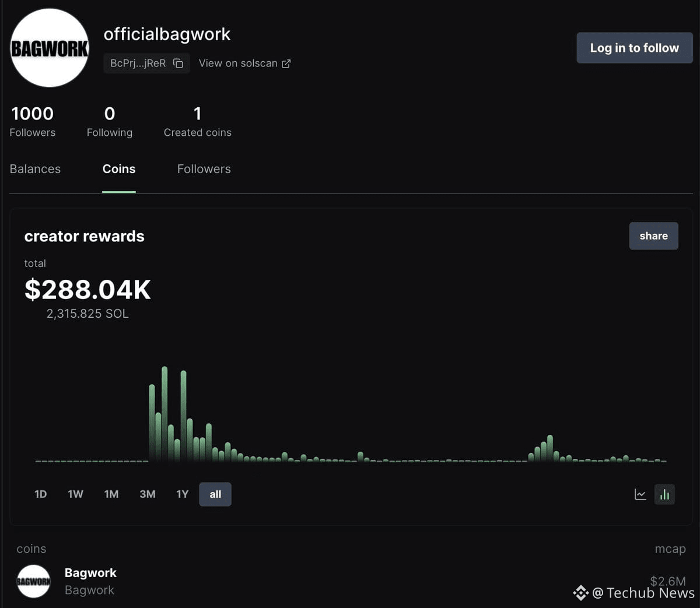Select the 1D time range
The height and width of the screenshot is (608, 700).
pyautogui.click(x=40, y=494)
